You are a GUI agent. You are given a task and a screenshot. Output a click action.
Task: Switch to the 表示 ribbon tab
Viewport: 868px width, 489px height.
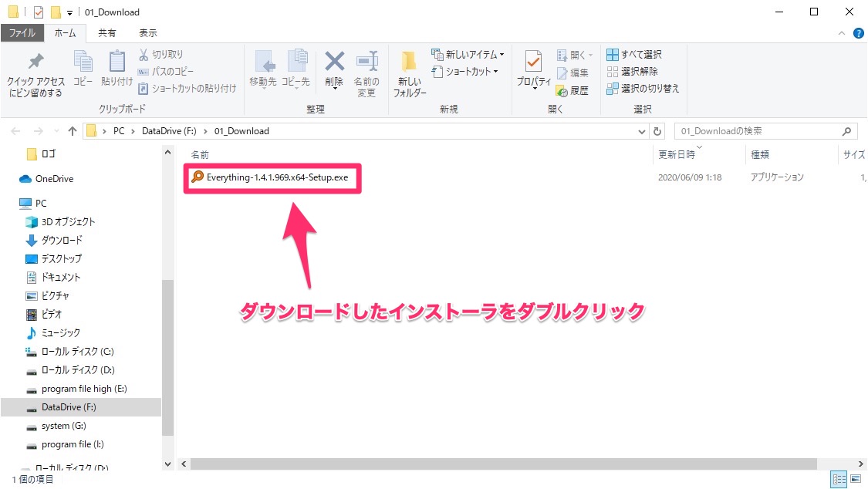147,33
